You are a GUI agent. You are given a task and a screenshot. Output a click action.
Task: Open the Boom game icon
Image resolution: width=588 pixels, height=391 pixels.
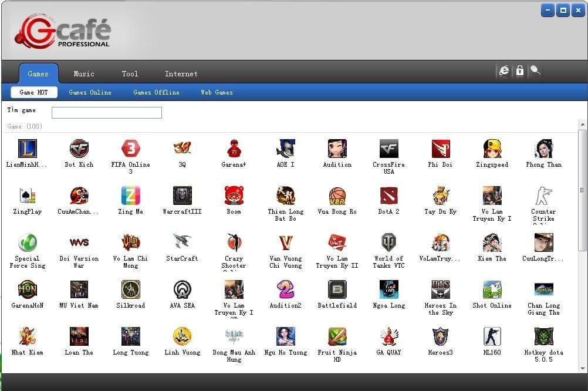234,195
